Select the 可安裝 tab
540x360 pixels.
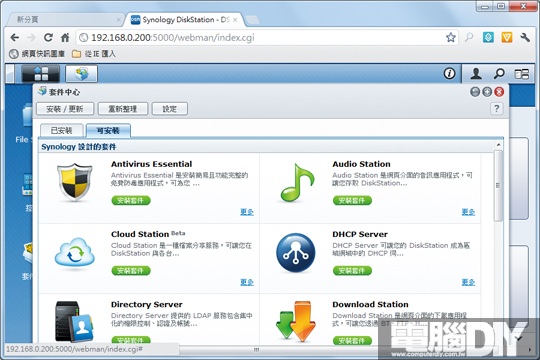pyautogui.click(x=108, y=131)
